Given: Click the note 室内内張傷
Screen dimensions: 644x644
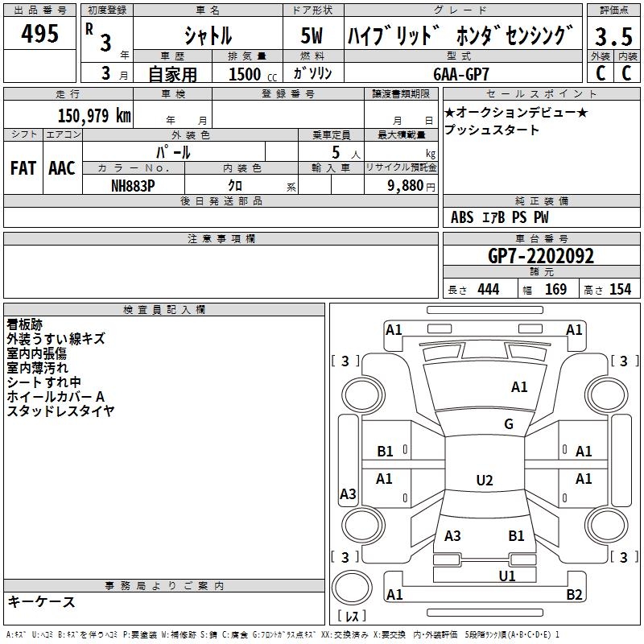Looking at the screenshot, I should pos(36,353).
